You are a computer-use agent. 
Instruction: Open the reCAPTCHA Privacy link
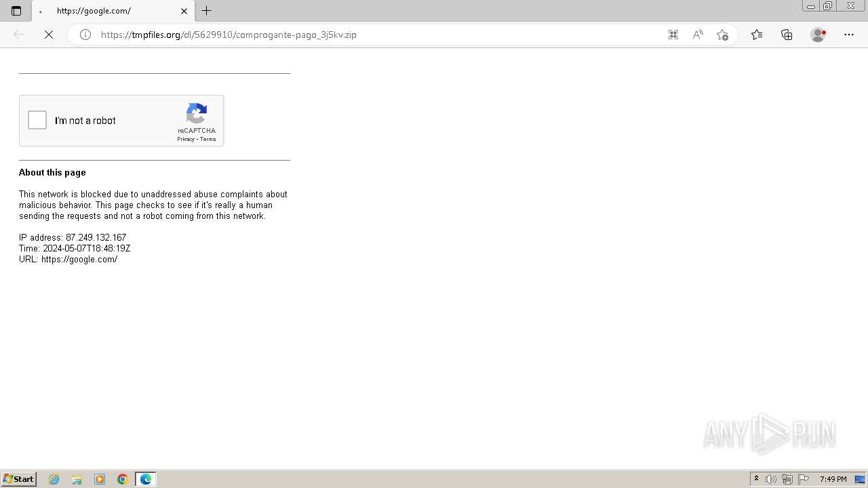[x=186, y=139]
